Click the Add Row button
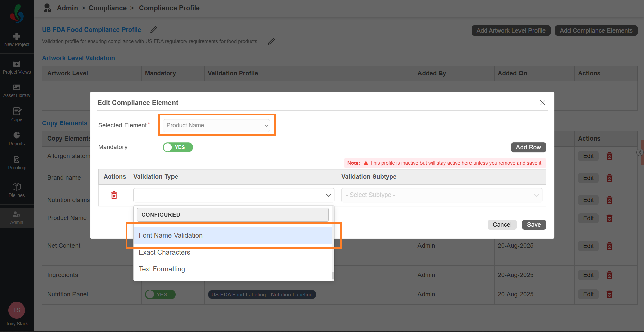Screen dimensions: 644x332 (528, 147)
